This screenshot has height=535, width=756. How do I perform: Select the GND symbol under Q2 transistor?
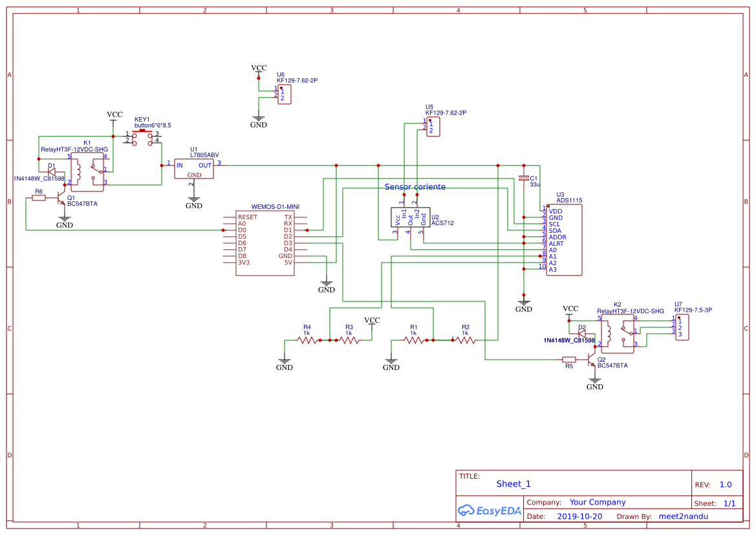pyautogui.click(x=594, y=384)
